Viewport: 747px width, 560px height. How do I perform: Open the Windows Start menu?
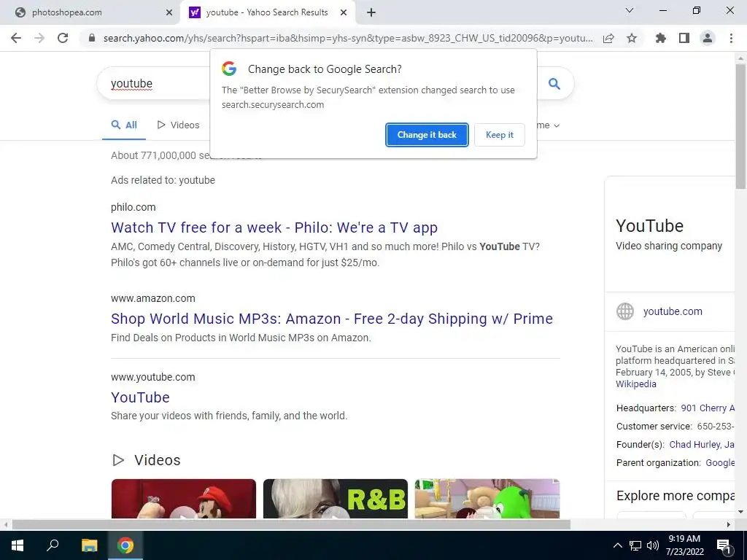[x=18, y=545]
